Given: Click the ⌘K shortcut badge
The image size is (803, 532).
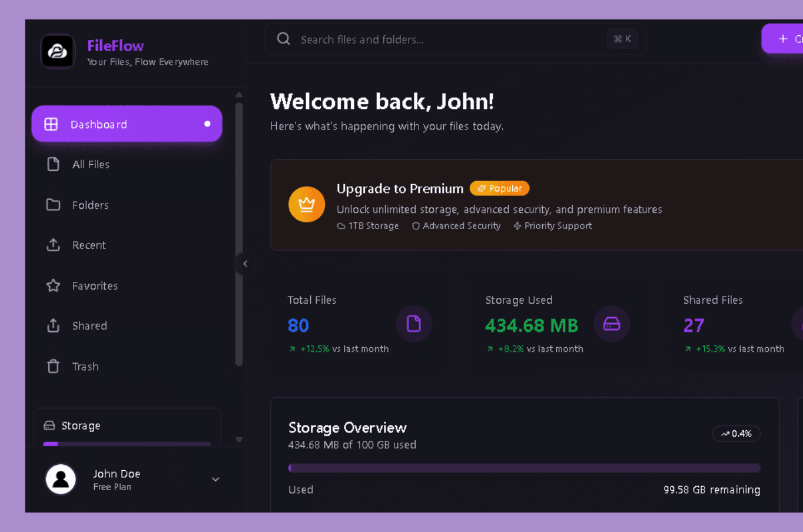Looking at the screenshot, I should click(x=622, y=39).
